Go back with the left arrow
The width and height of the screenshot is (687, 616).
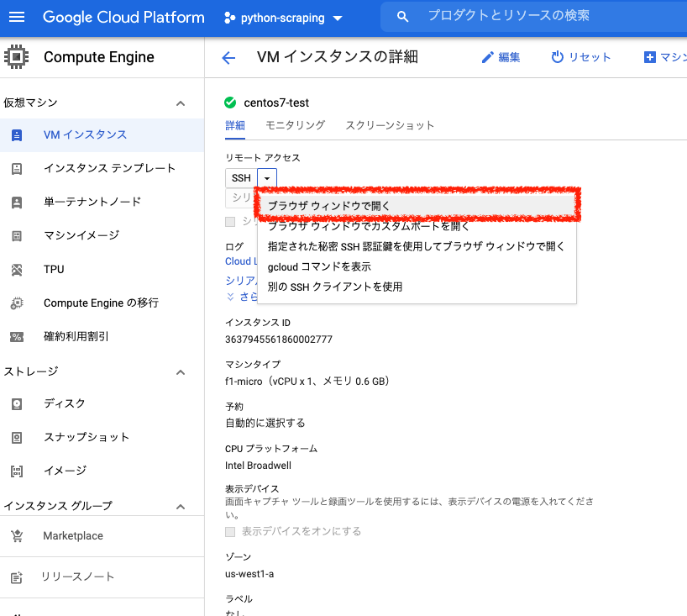click(228, 57)
